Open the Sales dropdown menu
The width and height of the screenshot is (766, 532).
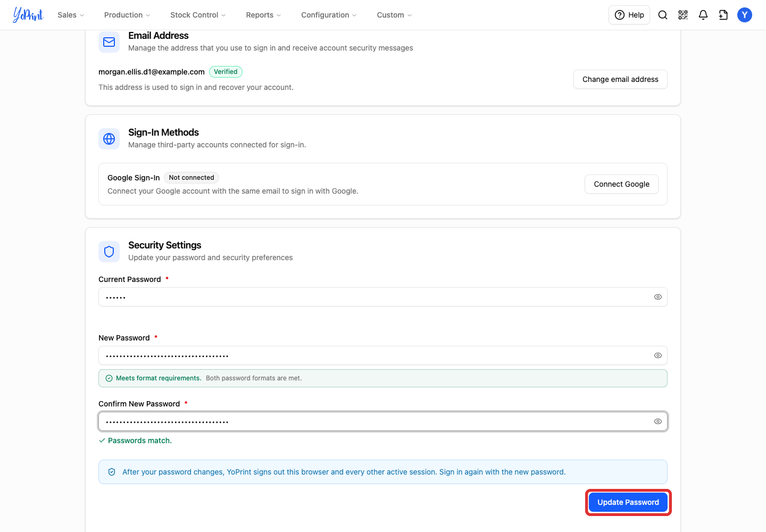pos(71,15)
